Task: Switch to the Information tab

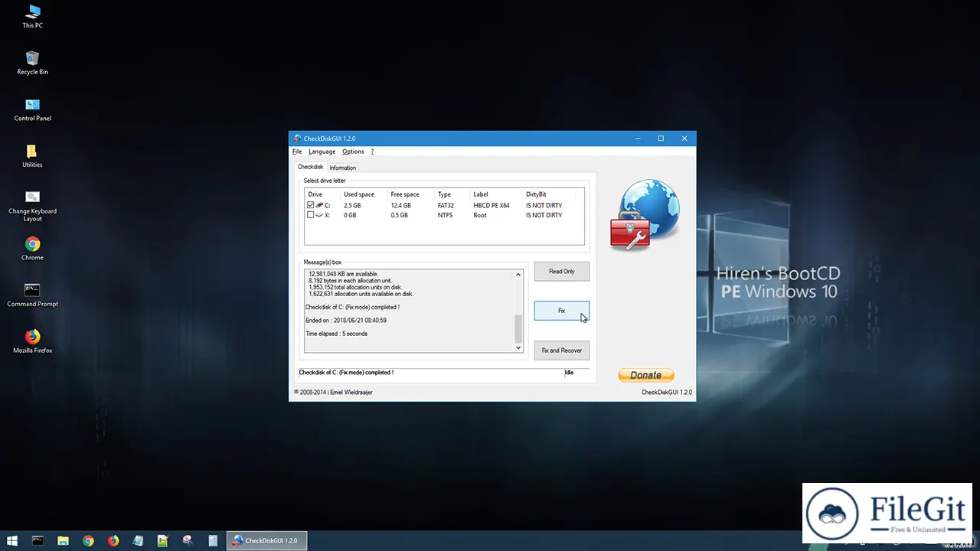Action: coord(342,168)
